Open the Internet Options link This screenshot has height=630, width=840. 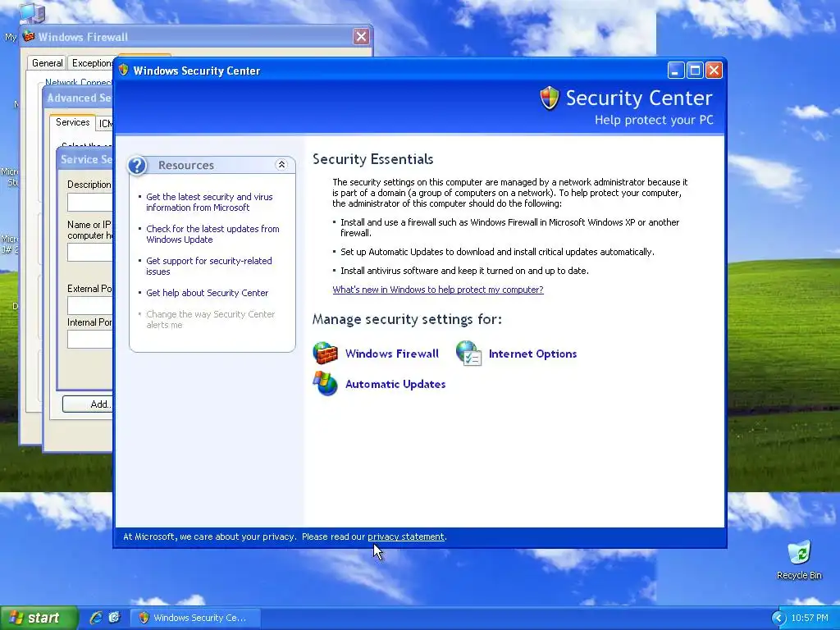tap(532, 354)
